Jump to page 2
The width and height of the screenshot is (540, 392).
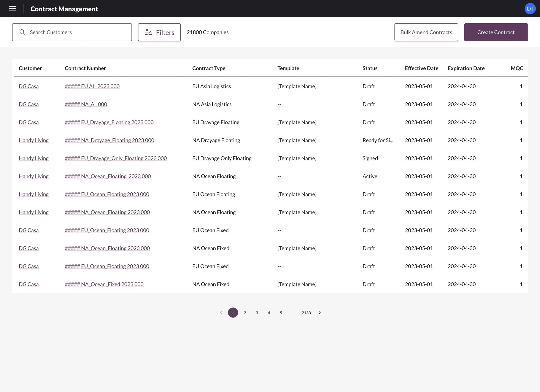coord(245,313)
